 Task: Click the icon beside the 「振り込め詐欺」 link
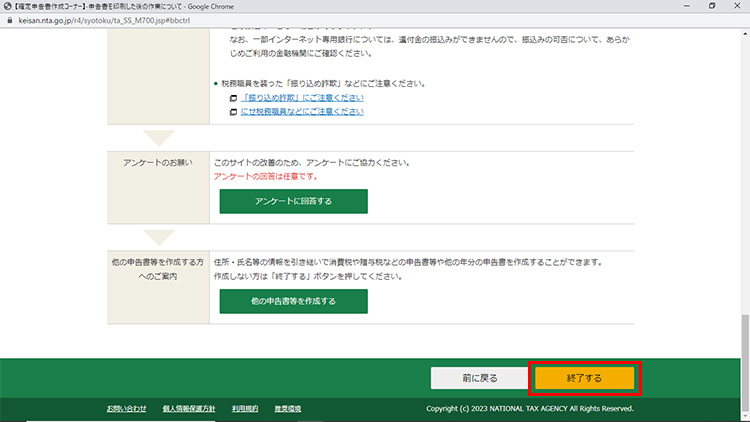pyautogui.click(x=233, y=98)
